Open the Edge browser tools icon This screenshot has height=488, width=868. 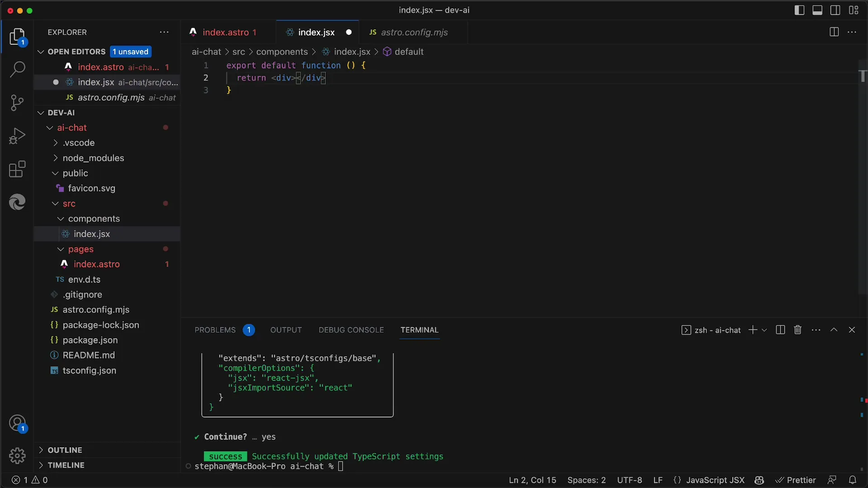click(x=17, y=202)
